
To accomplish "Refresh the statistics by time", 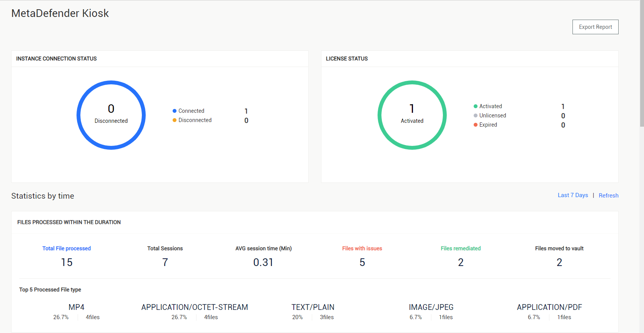I will coord(608,196).
